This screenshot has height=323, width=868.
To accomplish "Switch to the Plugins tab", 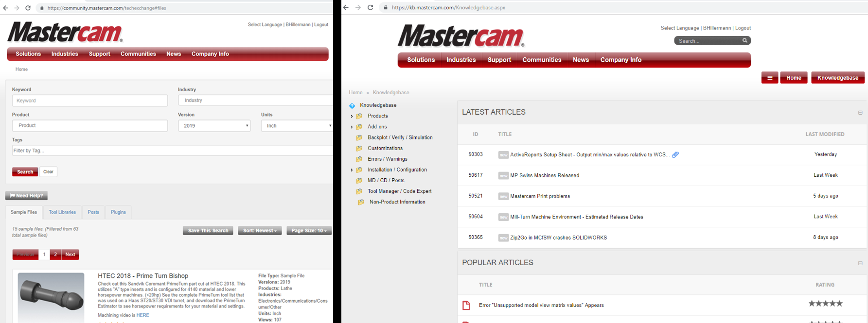I will point(118,212).
